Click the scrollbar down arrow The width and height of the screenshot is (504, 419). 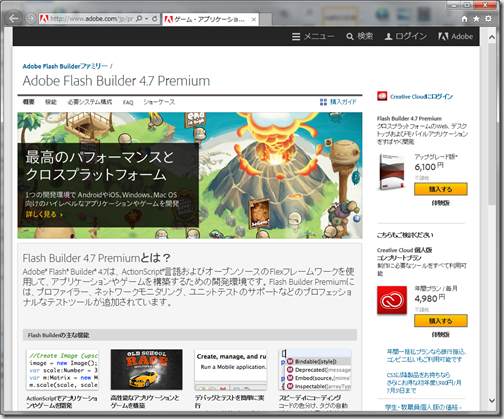click(x=492, y=400)
